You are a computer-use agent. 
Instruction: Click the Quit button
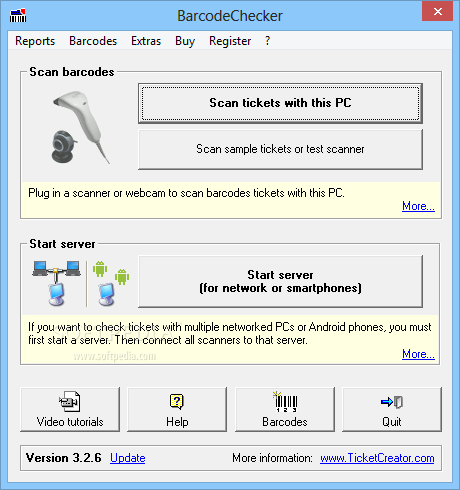[392, 409]
